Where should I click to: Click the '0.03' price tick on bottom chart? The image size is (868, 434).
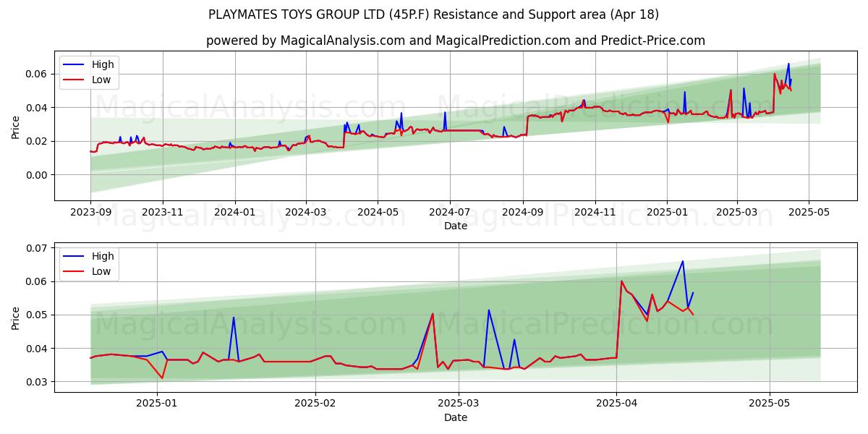click(x=38, y=382)
